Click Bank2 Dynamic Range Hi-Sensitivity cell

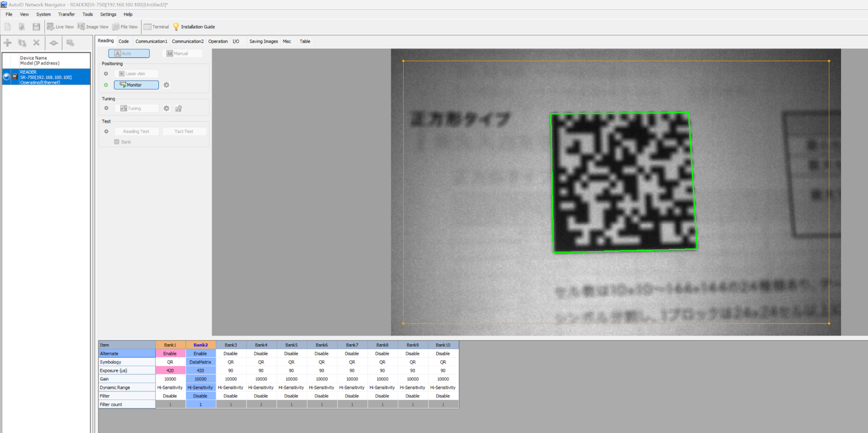[x=201, y=387]
